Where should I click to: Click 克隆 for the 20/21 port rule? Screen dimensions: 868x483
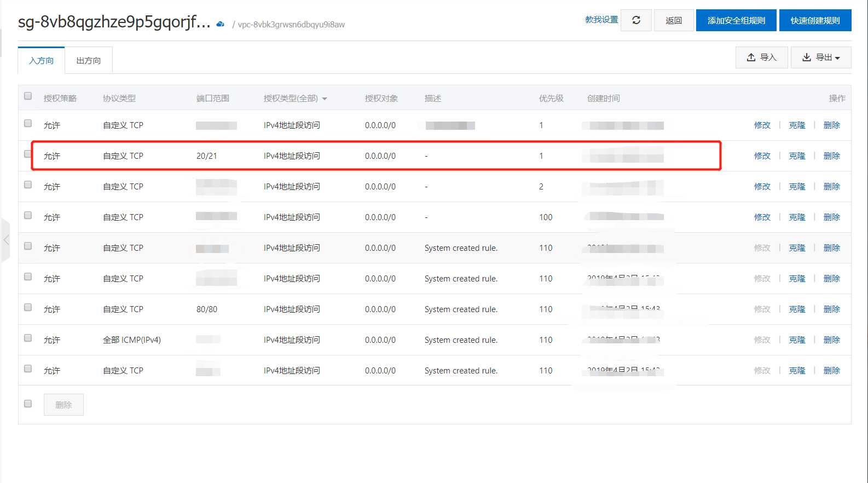tap(797, 156)
